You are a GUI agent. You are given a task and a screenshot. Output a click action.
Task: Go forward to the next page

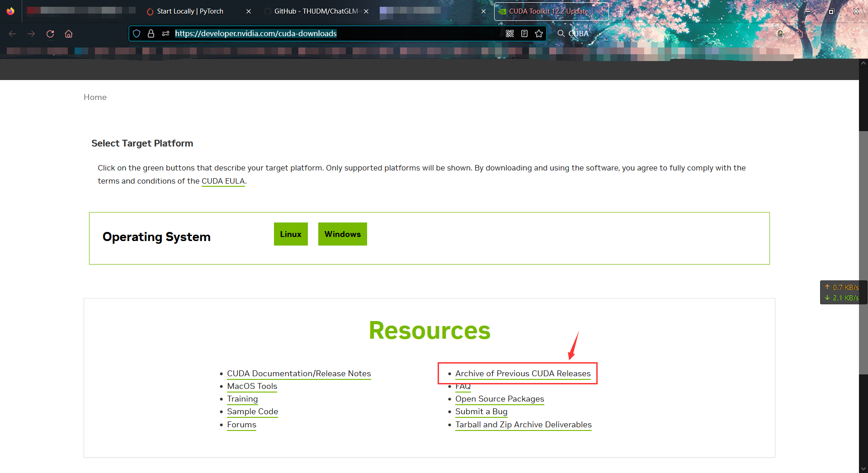click(31, 33)
